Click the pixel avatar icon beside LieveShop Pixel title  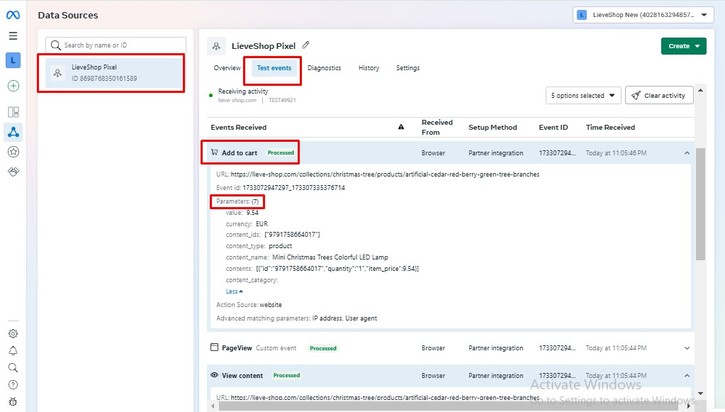pyautogui.click(x=216, y=46)
